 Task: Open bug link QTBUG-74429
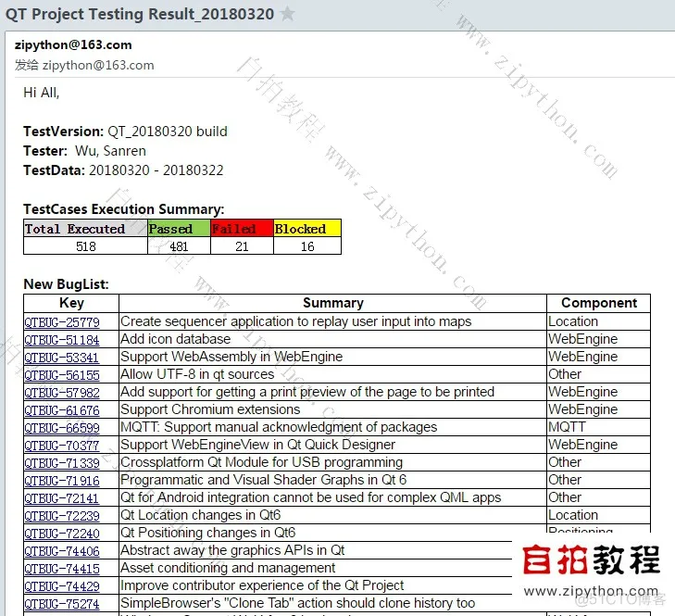click(x=62, y=586)
